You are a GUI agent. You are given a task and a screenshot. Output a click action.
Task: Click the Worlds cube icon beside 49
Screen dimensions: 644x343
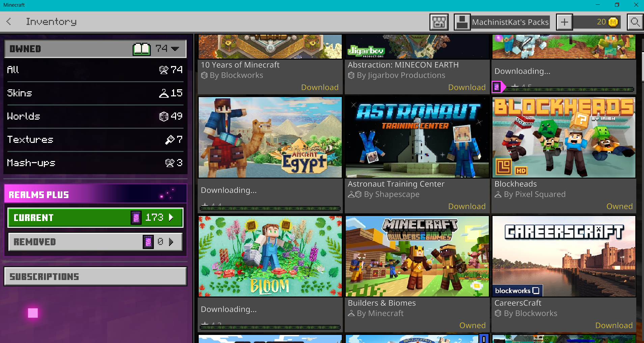[164, 116]
